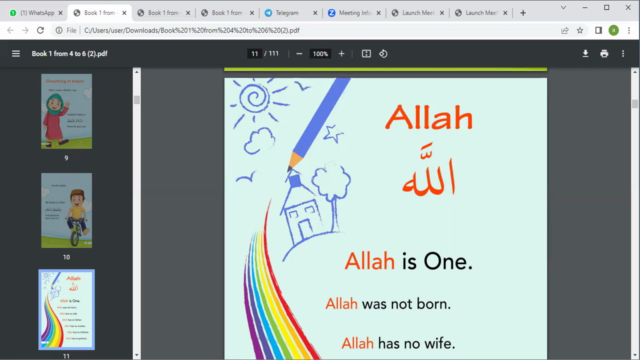Open a new browser tab
This screenshot has width=640, height=360.
(x=523, y=13)
